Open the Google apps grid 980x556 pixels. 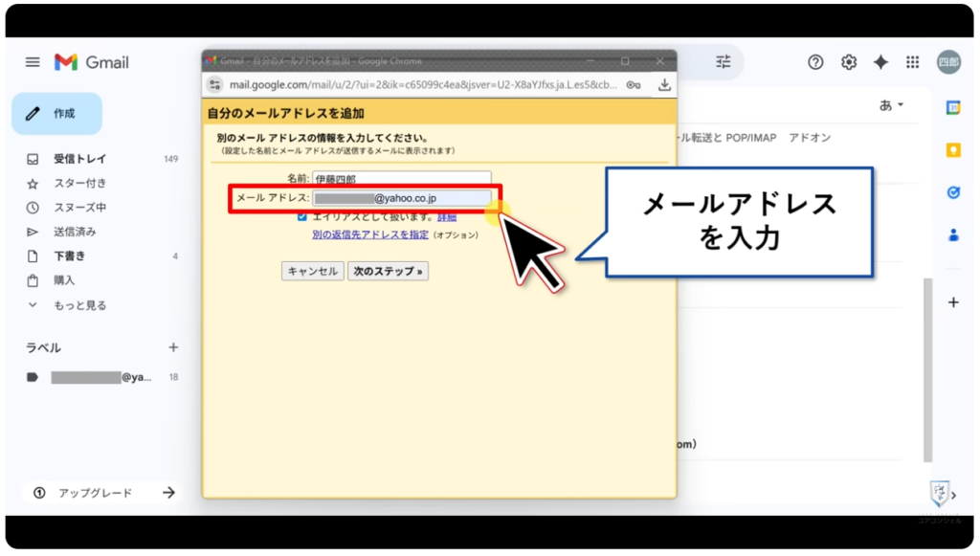tap(913, 62)
